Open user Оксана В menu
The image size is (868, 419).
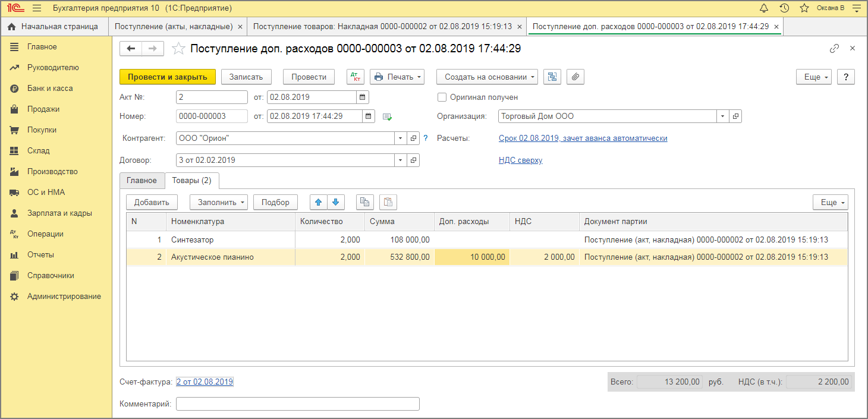[x=831, y=8]
